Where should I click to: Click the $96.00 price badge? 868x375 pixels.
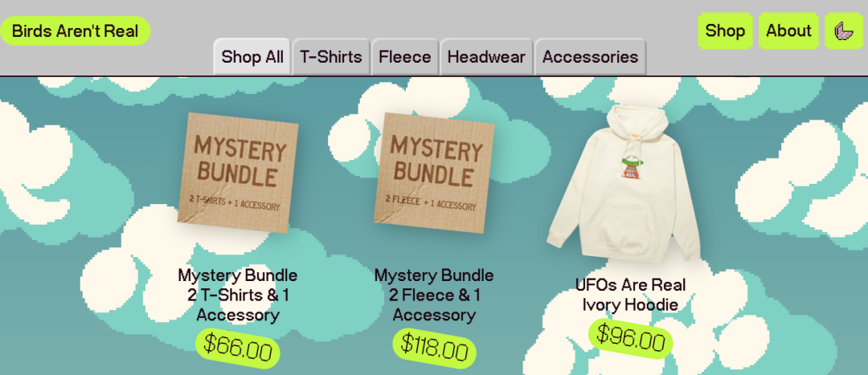[631, 339]
